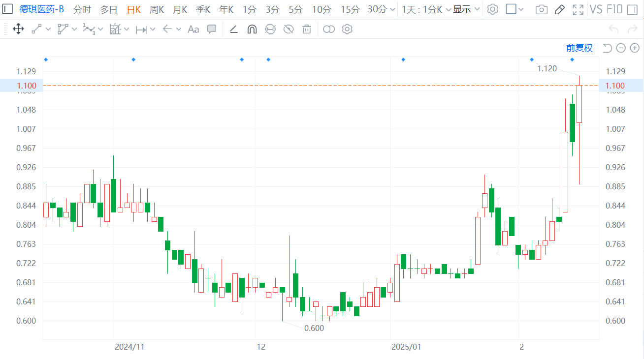This screenshot has height=359, width=644.
Task: Expand the measurement tool options arrow
Action: 153,29
